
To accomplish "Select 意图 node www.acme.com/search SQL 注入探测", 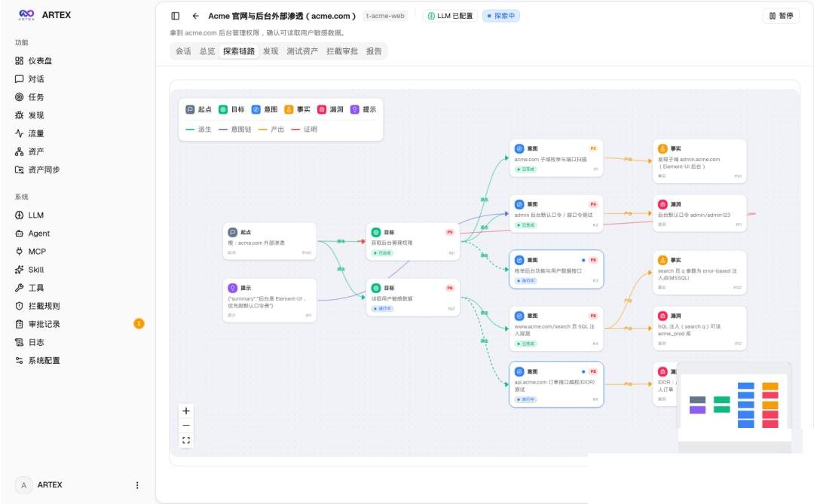I will [556, 328].
